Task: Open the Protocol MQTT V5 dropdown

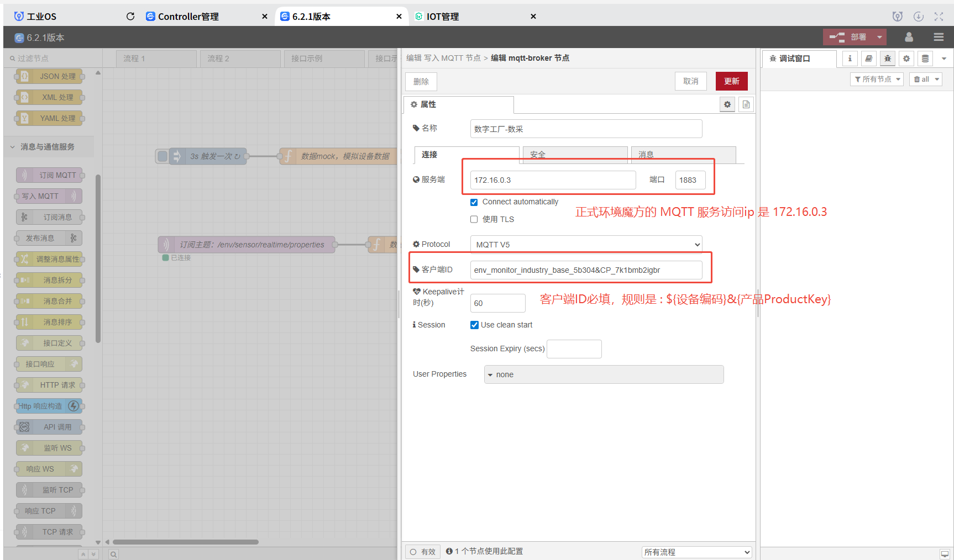Action: click(x=586, y=244)
